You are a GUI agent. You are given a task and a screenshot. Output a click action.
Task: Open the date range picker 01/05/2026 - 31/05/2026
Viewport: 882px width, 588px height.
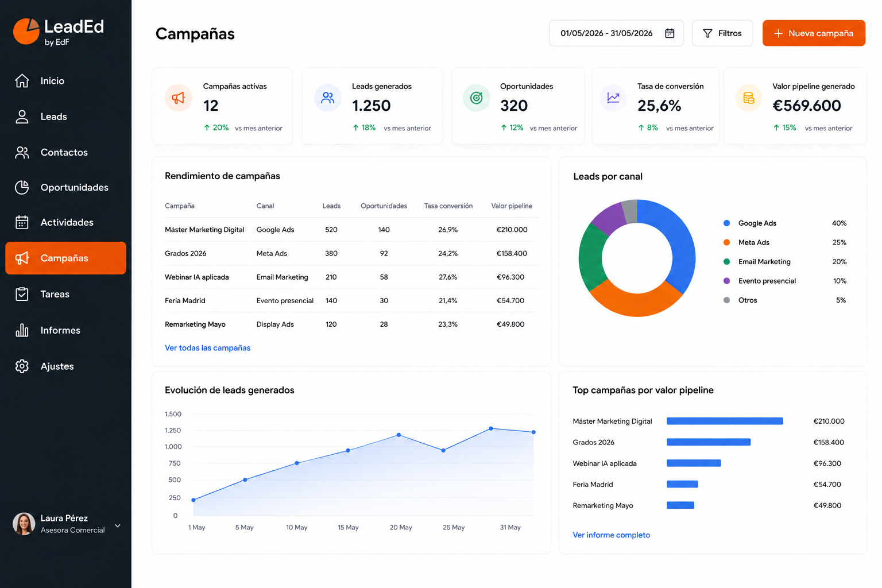pyautogui.click(x=616, y=33)
